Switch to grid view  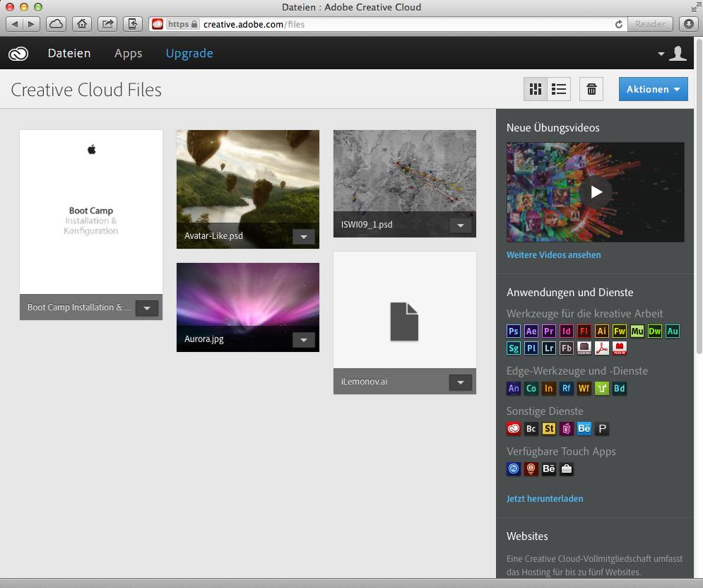pyautogui.click(x=536, y=89)
